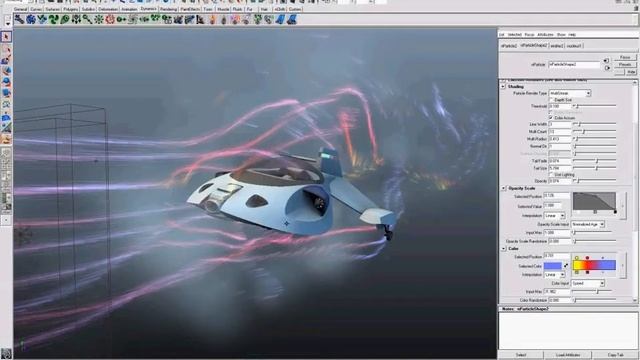Collapse the Color section
This screenshot has width=640, height=360.
click(x=503, y=248)
